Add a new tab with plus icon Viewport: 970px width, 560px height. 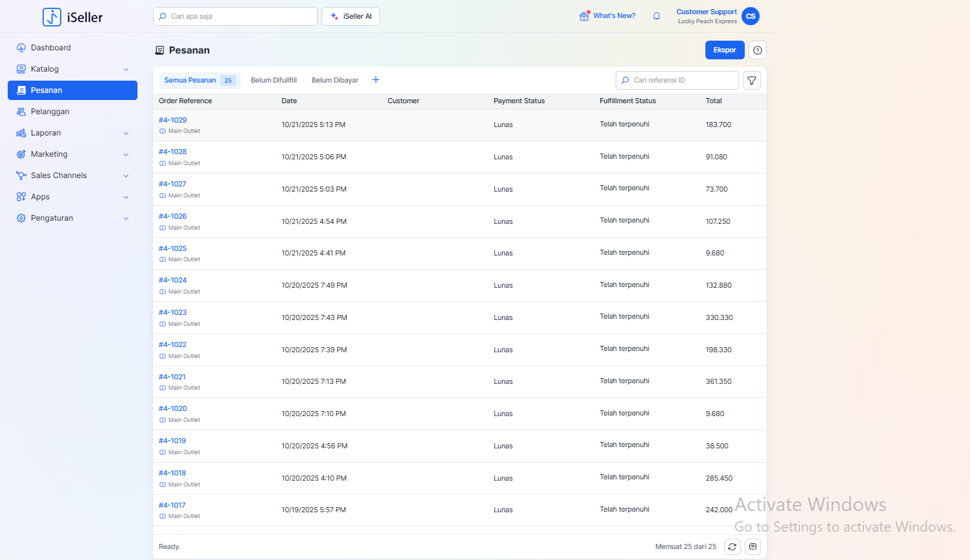pyautogui.click(x=376, y=80)
